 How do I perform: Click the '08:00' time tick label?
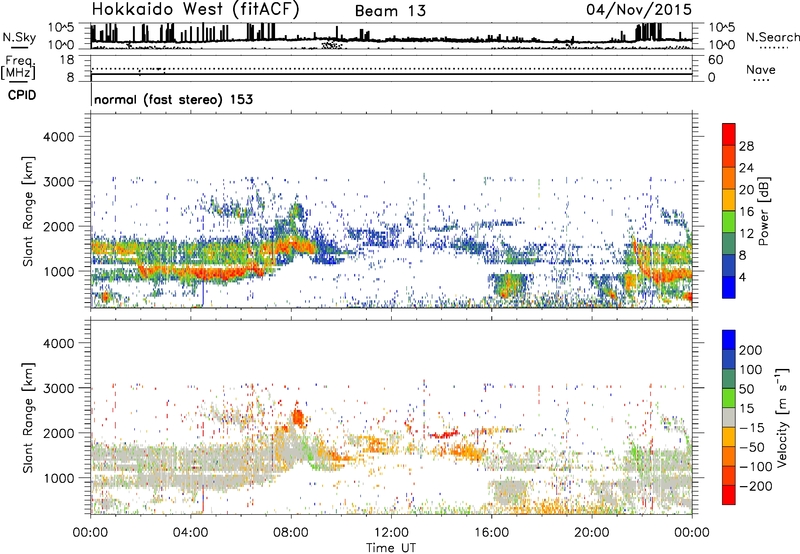click(x=291, y=533)
